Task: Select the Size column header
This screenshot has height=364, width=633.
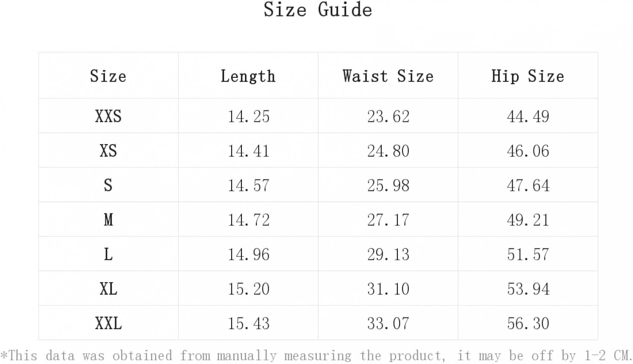Action: click(x=108, y=76)
